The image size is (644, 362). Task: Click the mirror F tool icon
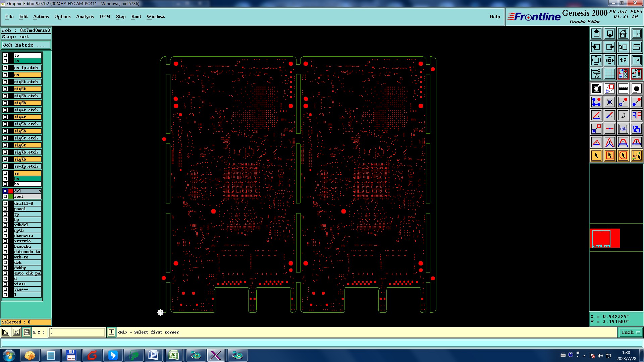coord(636,115)
